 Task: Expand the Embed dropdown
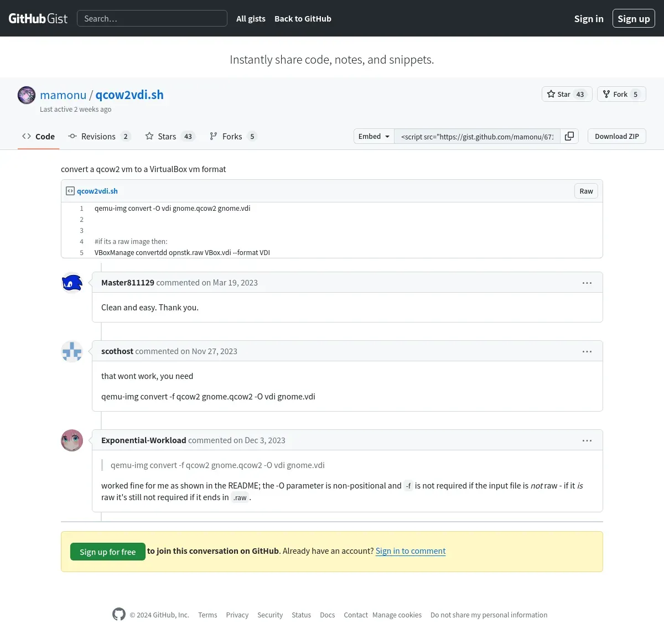(x=374, y=136)
